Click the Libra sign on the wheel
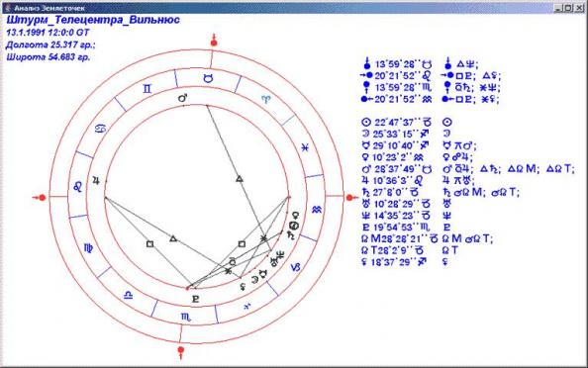The width and height of the screenshot is (588, 368). click(x=129, y=296)
